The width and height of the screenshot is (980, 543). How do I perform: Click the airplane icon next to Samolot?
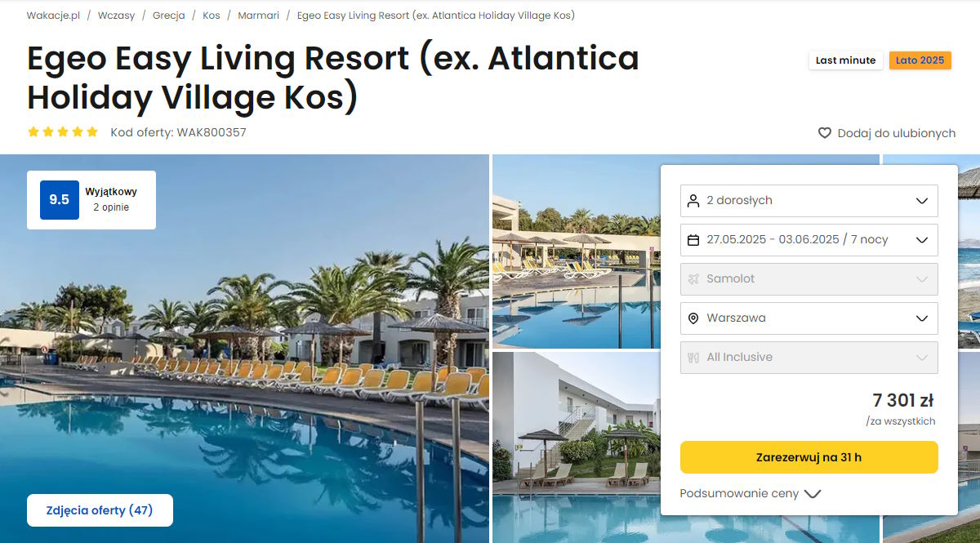pyautogui.click(x=693, y=279)
